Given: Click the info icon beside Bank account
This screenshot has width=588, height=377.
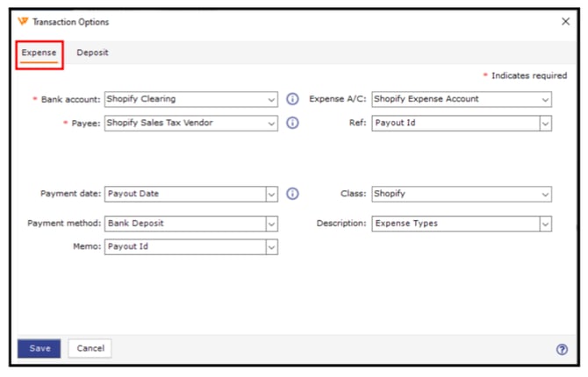Looking at the screenshot, I should pyautogui.click(x=293, y=99).
